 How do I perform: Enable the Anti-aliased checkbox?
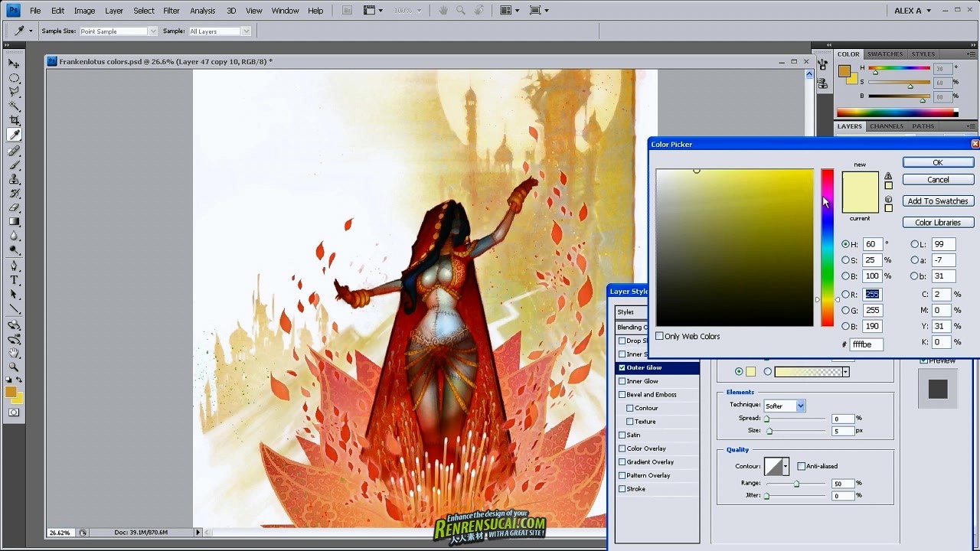(801, 466)
